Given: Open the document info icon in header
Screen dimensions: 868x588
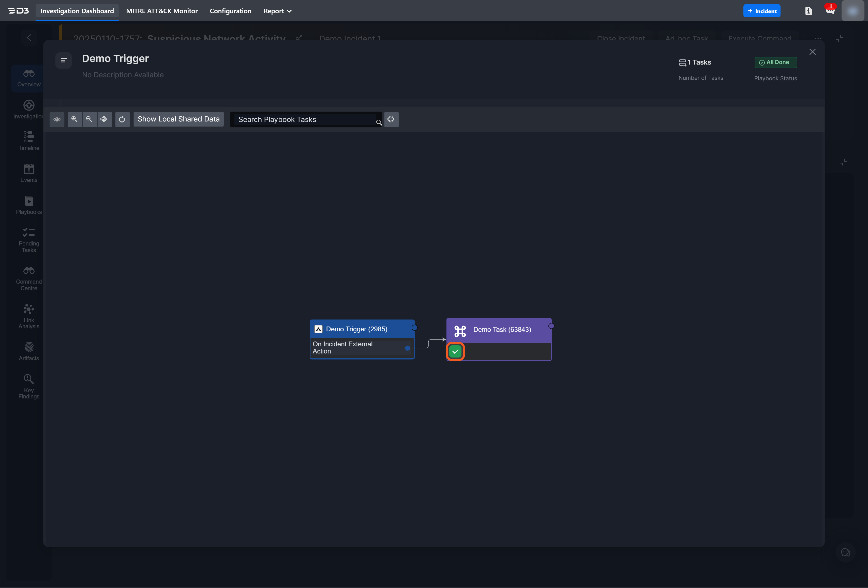Looking at the screenshot, I should [x=808, y=11].
